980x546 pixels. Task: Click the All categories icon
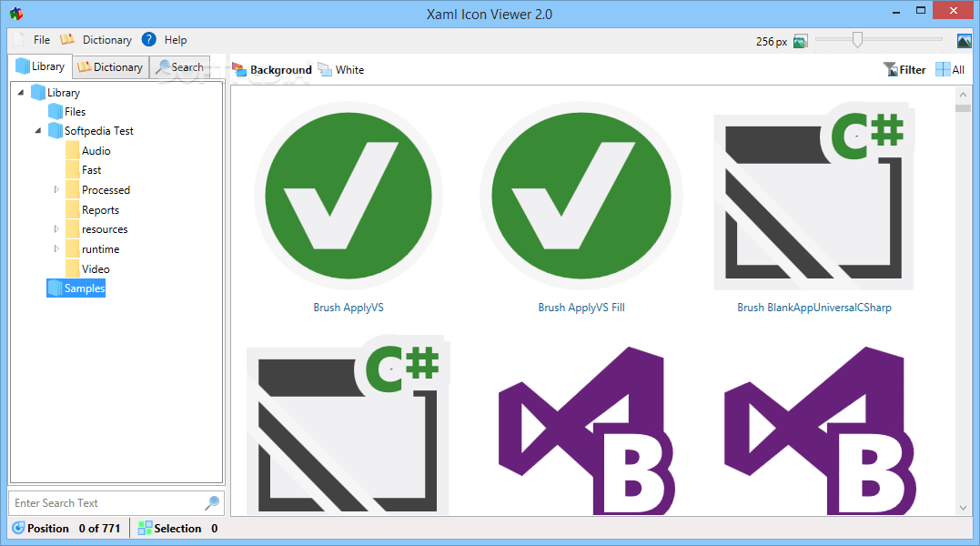[x=949, y=69]
